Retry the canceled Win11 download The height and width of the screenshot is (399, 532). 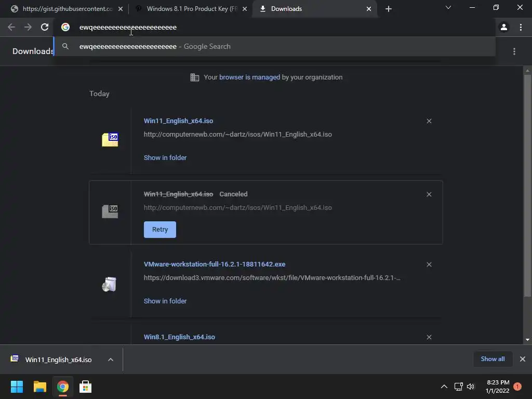click(x=160, y=230)
